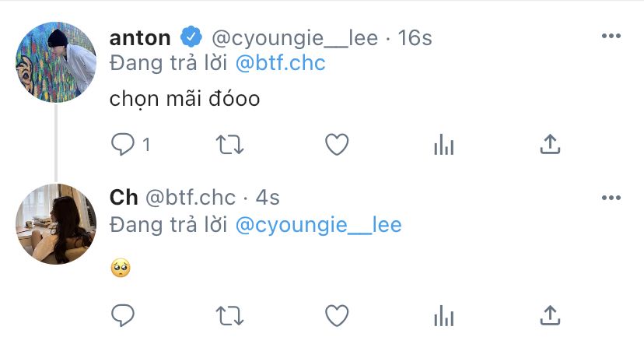Like Ch's tweet with heart icon
Screen dimensions: 644x337
coord(337,316)
